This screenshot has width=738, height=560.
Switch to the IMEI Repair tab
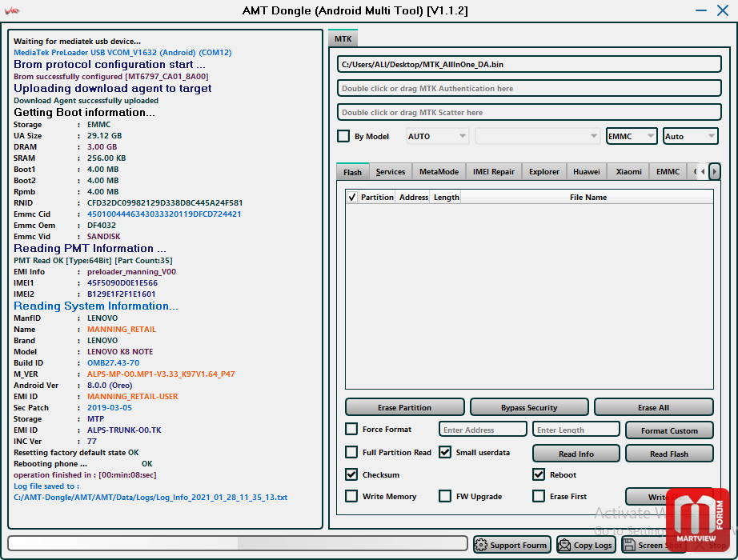tap(493, 171)
